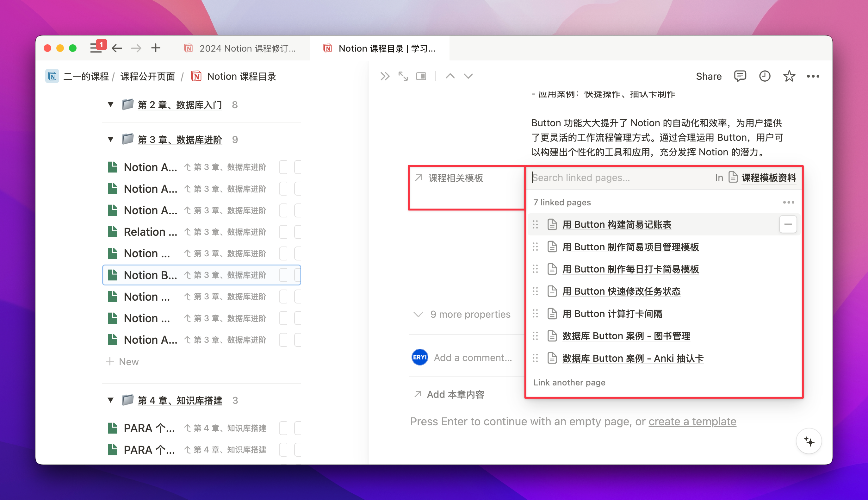The width and height of the screenshot is (868, 500).
Task: Click page icon of 数据库 Button 案例 - 图书管理
Action: [552, 336]
